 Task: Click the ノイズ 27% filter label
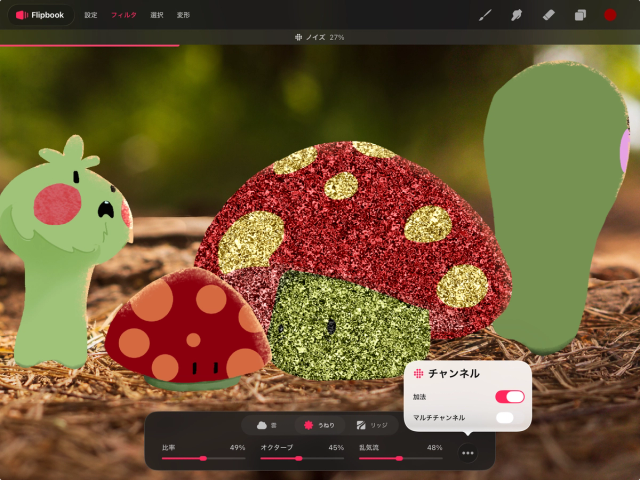pyautogui.click(x=320, y=37)
